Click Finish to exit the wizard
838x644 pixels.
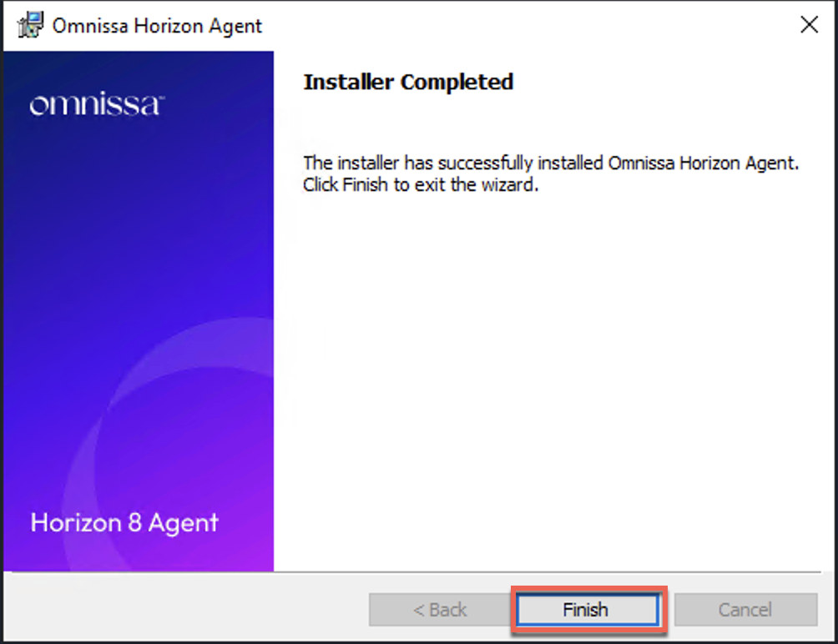pos(588,609)
